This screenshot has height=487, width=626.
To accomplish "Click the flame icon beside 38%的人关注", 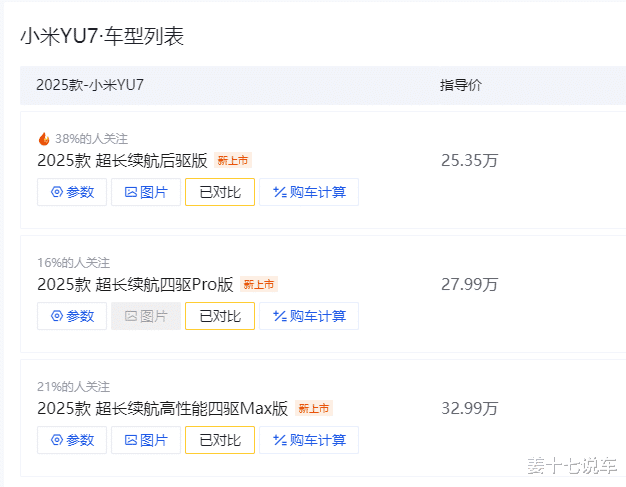I will 44,139.
